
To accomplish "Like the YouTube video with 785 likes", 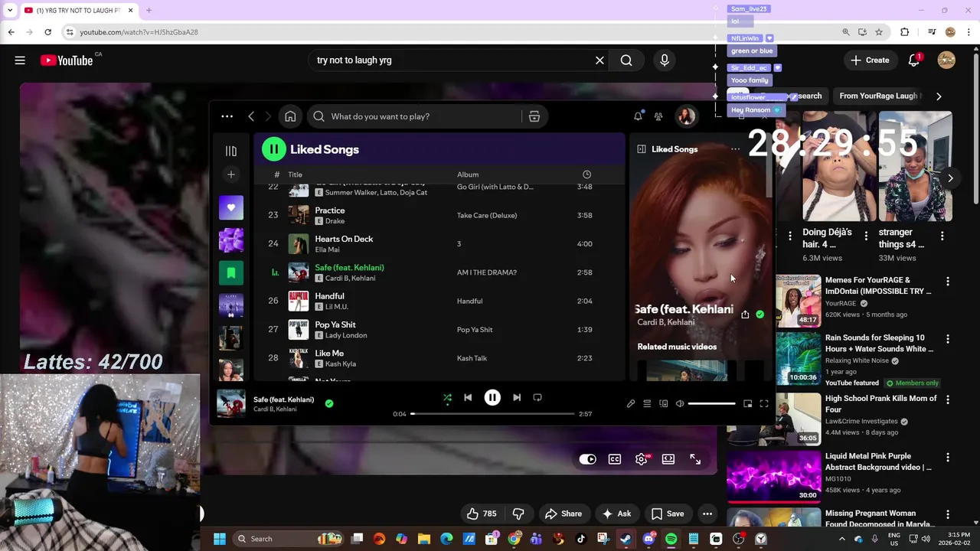I will click(x=482, y=514).
